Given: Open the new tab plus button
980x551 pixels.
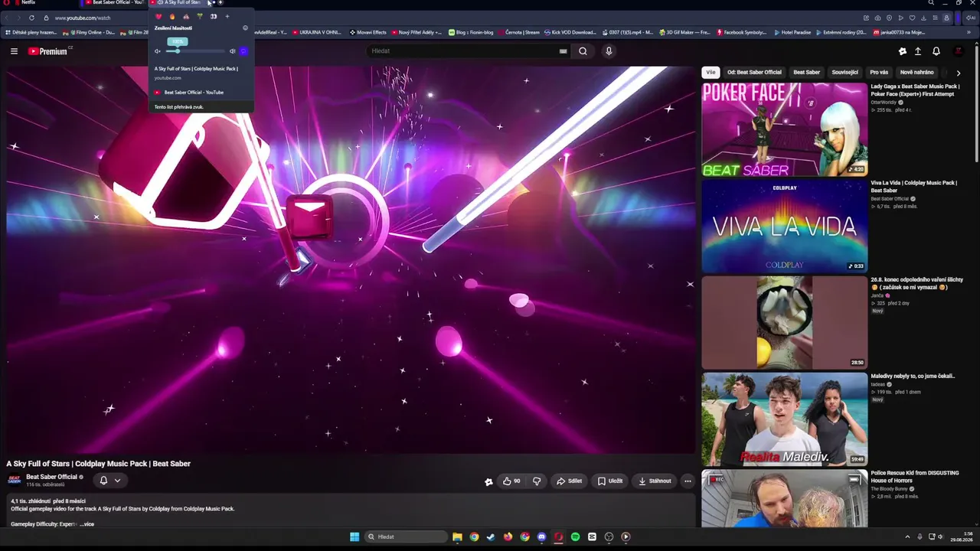Looking at the screenshot, I should 220,3.
